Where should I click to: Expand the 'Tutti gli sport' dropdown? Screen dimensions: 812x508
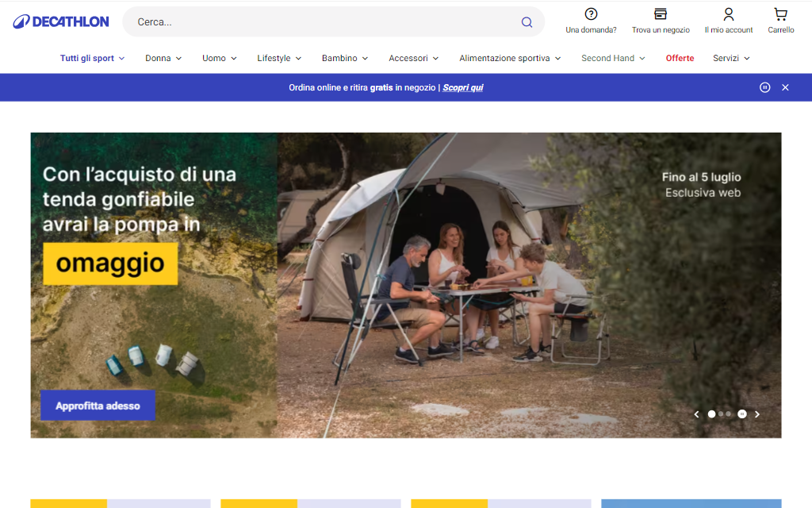87,58
